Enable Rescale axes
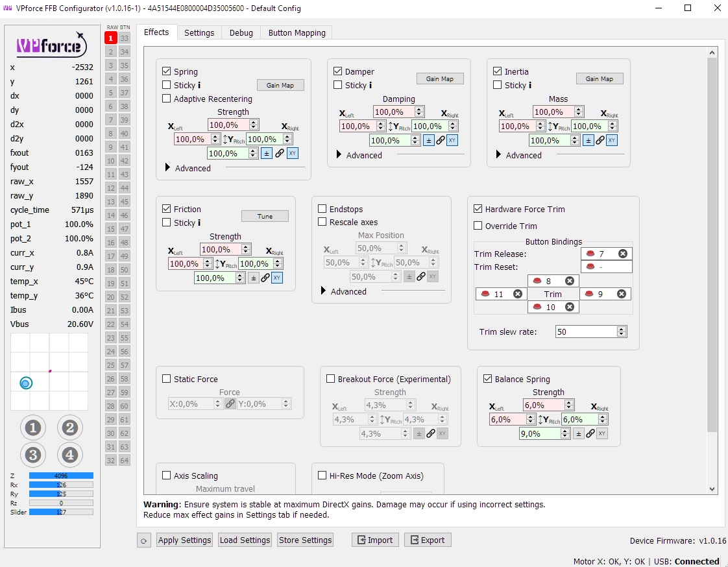Image resolution: width=728 pixels, height=567 pixels. (322, 221)
